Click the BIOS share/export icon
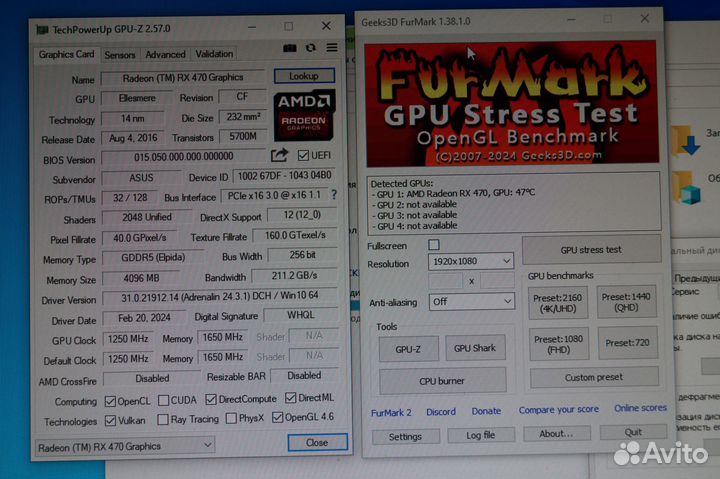This screenshot has height=479, width=720. pyautogui.click(x=279, y=155)
